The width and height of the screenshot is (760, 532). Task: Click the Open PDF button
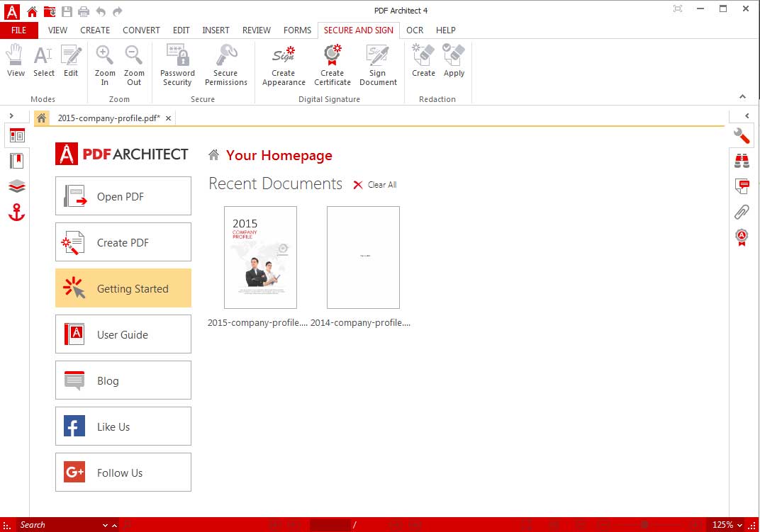pyautogui.click(x=123, y=196)
